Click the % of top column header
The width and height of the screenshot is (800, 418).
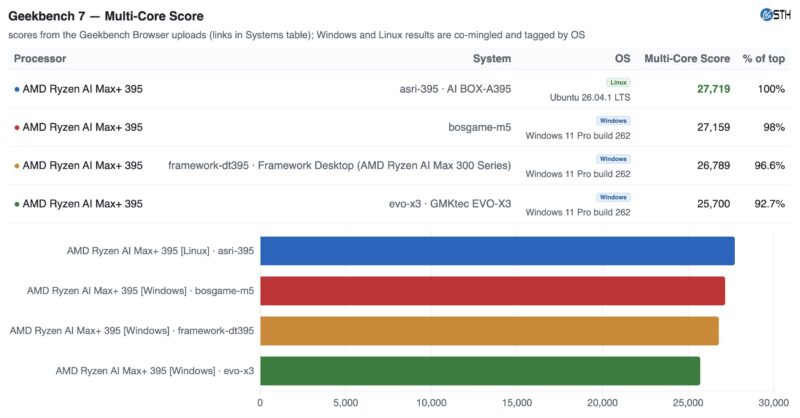(x=764, y=59)
